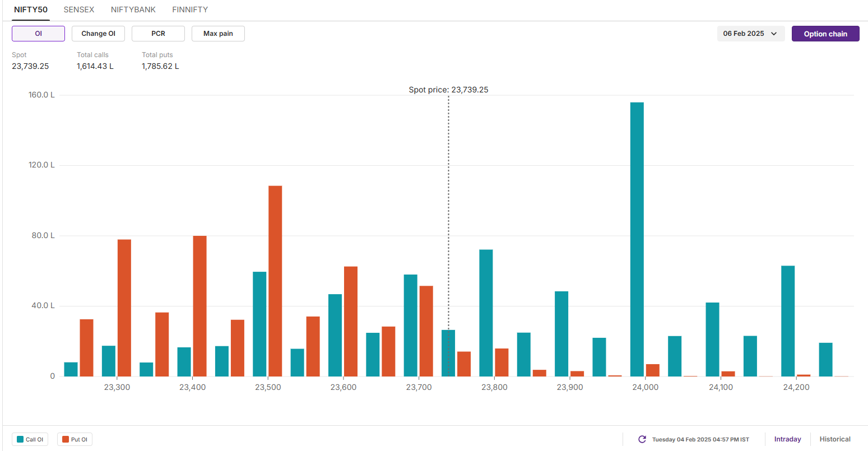Image resolution: width=868 pixels, height=451 pixels.
Task: Click the 24,100 strike axis label
Action: (721, 387)
